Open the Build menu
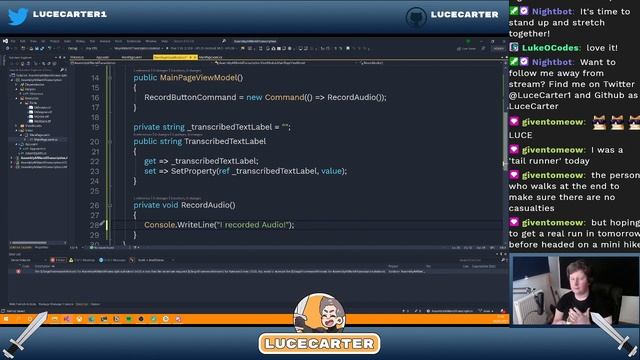Screen dimensions: 640x360 click(x=67, y=41)
